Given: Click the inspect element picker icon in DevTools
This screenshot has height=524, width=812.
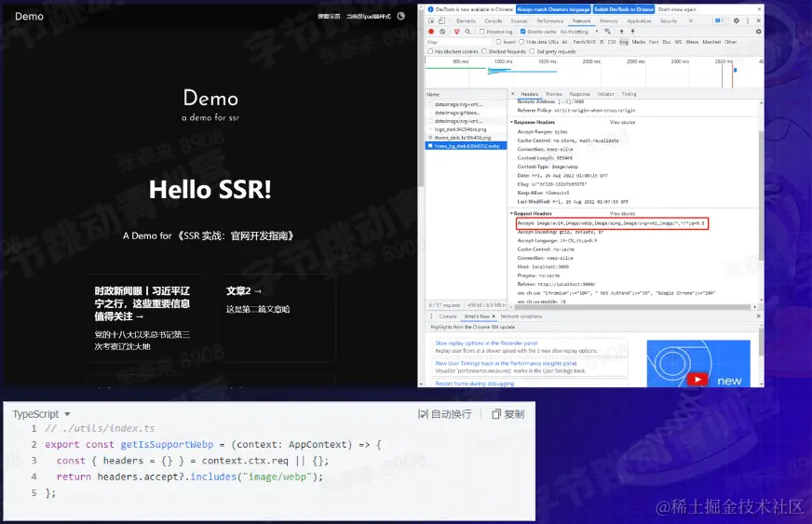Looking at the screenshot, I should click(431, 21).
